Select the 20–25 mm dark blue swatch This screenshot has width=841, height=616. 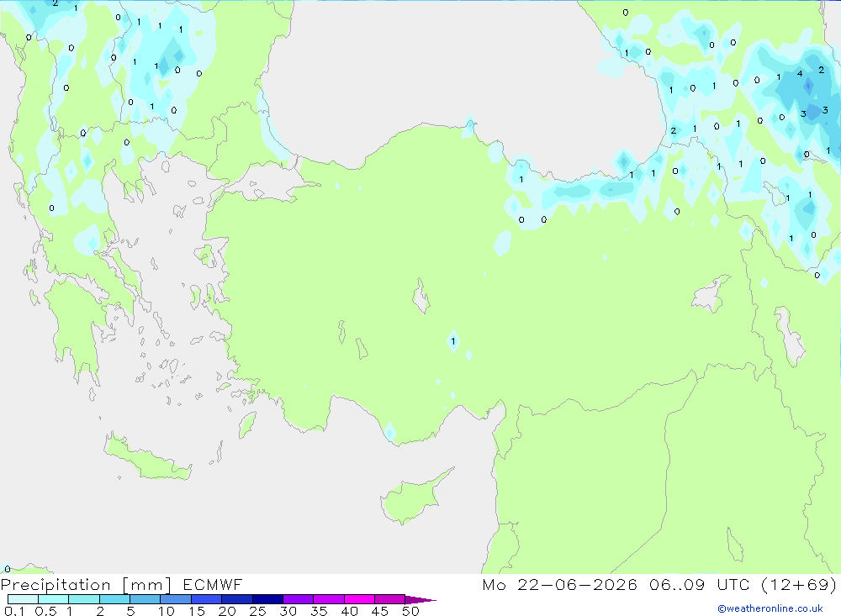[237, 599]
